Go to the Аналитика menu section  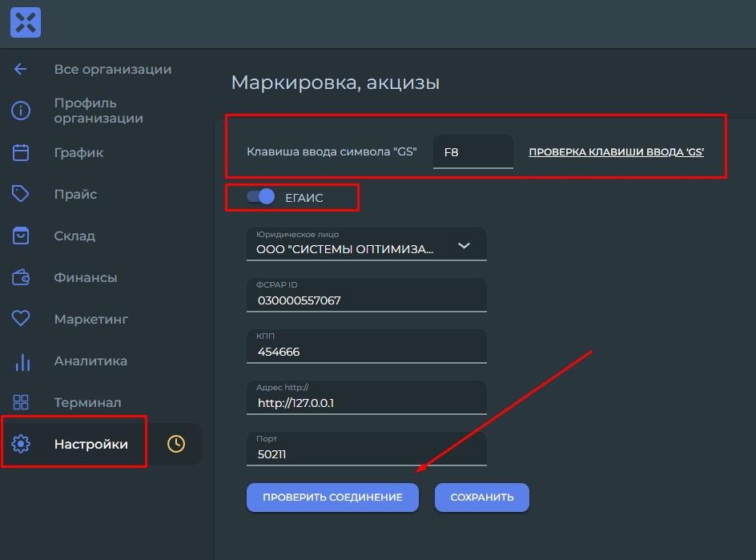tap(90, 361)
